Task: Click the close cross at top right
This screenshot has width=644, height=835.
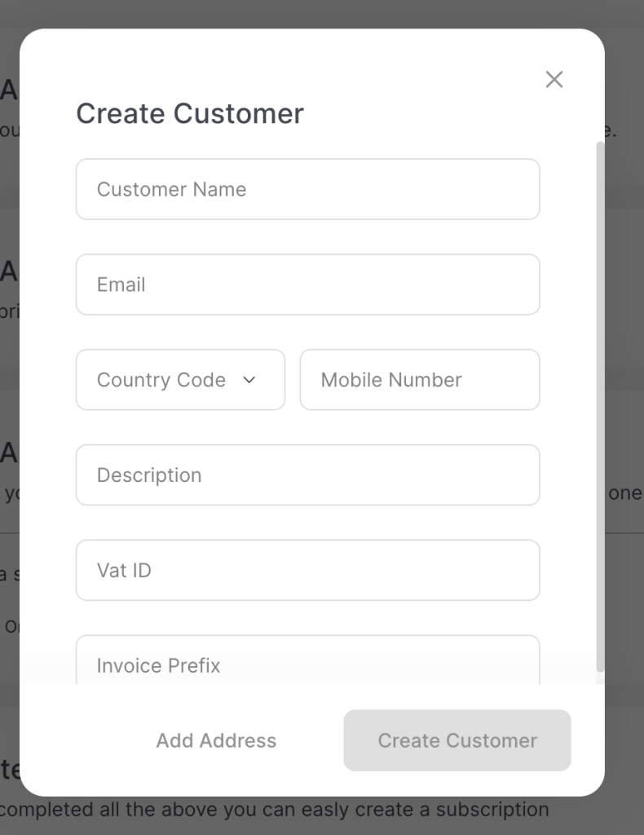Action: pyautogui.click(x=554, y=79)
